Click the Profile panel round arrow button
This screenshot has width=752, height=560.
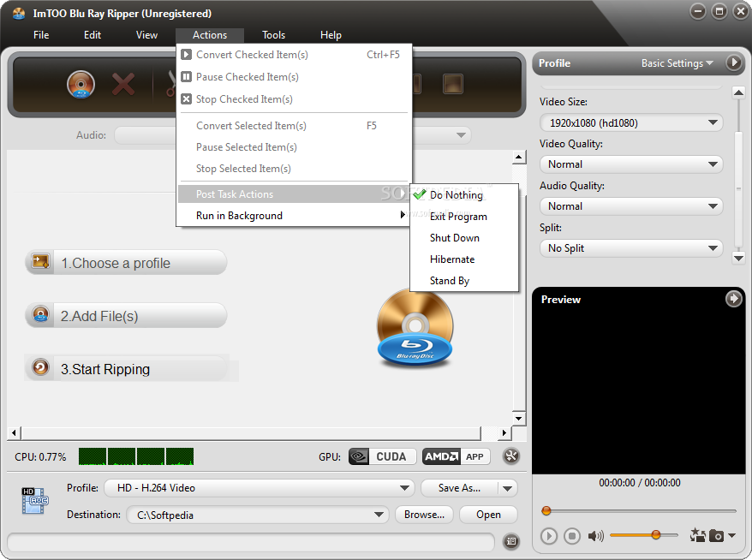pos(733,63)
